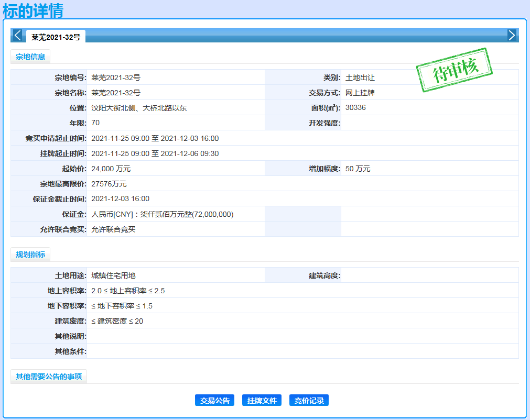Image resolution: width=530 pixels, height=420 pixels.
Task: Click the 地上容积率 range value
Action: click(x=128, y=291)
